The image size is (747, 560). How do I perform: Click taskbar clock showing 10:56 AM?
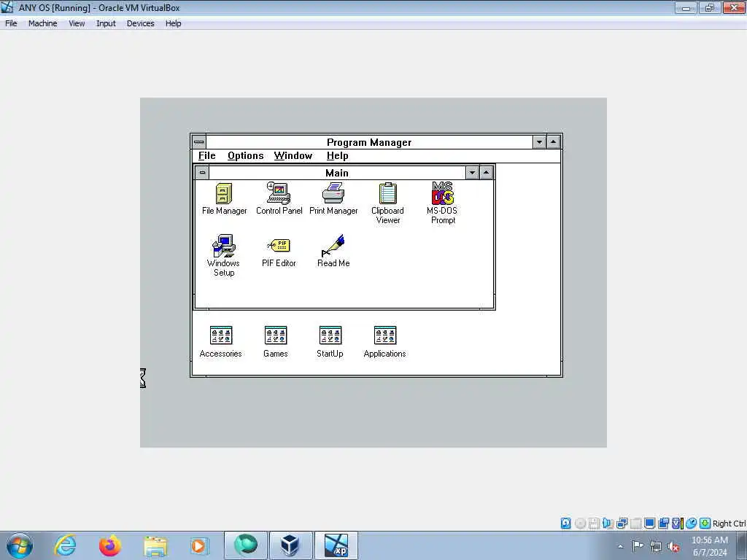pos(709,546)
